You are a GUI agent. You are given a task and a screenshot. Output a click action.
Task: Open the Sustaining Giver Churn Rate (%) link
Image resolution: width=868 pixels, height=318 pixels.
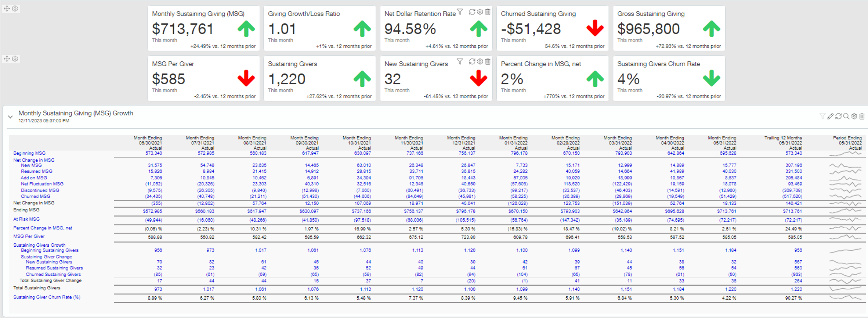pos(47,297)
